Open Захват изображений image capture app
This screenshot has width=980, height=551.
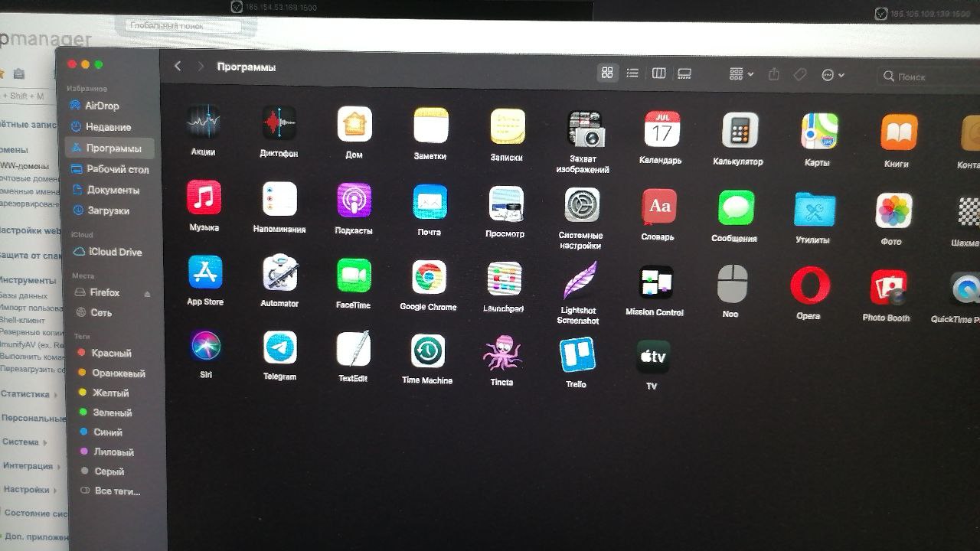586,129
